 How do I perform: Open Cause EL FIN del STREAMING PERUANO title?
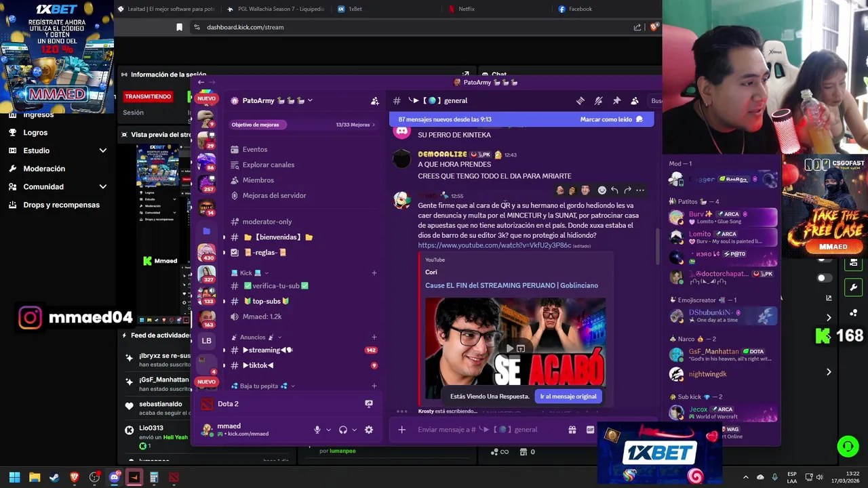(511, 285)
